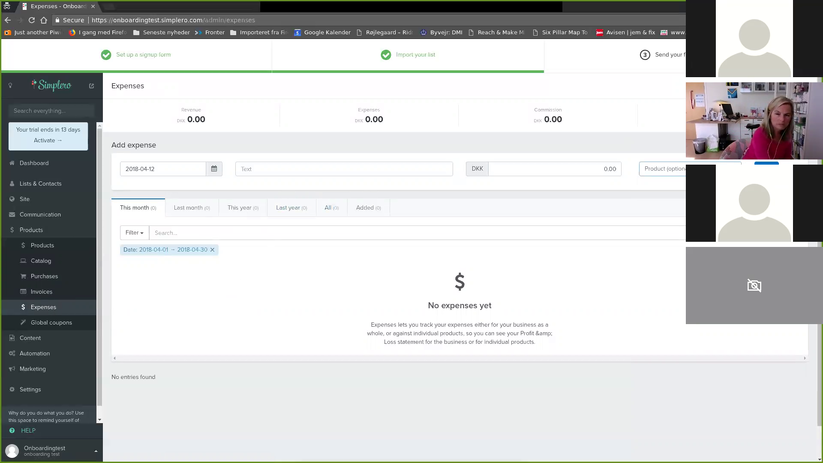Open the Product (optional) dropdown

click(x=662, y=169)
